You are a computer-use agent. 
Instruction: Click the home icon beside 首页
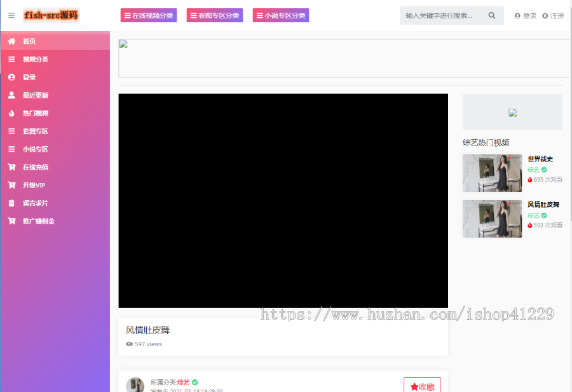click(x=11, y=41)
